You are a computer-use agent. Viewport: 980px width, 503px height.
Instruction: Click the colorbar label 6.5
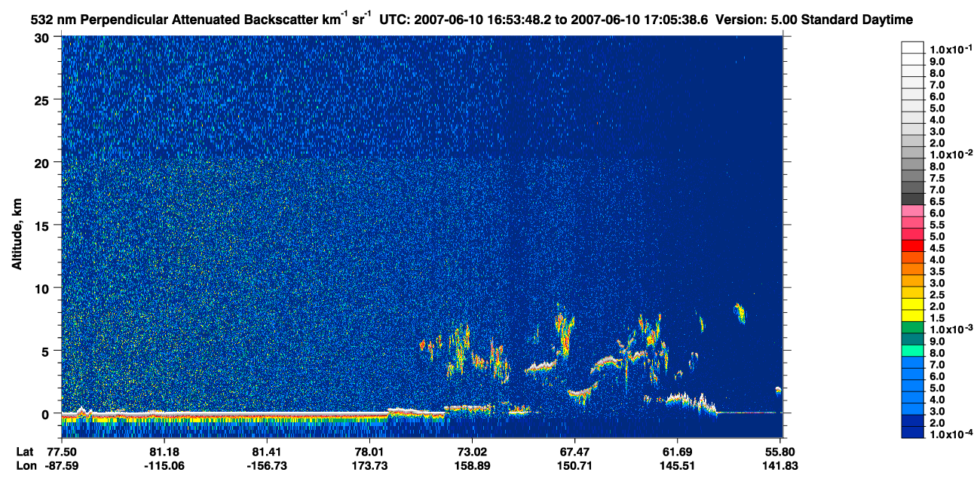pos(939,201)
